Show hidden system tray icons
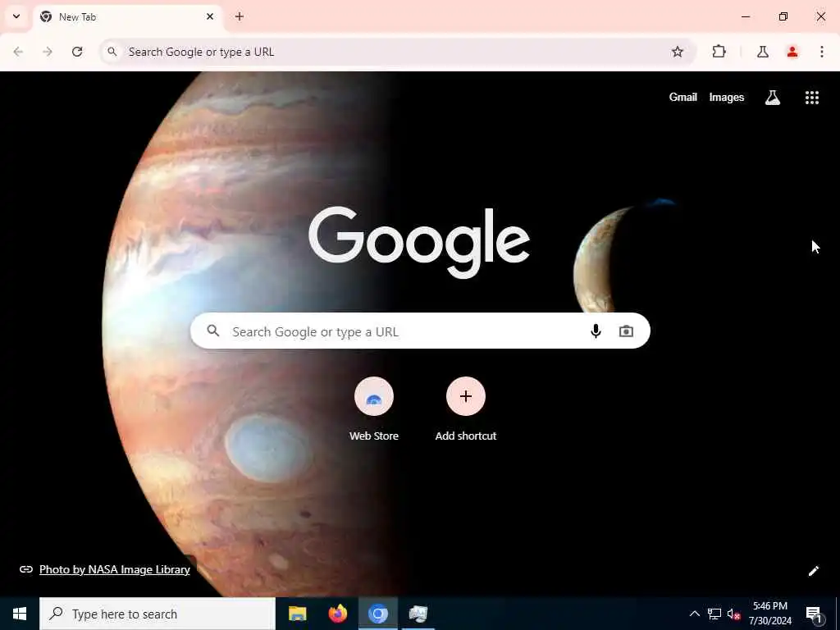 (694, 614)
